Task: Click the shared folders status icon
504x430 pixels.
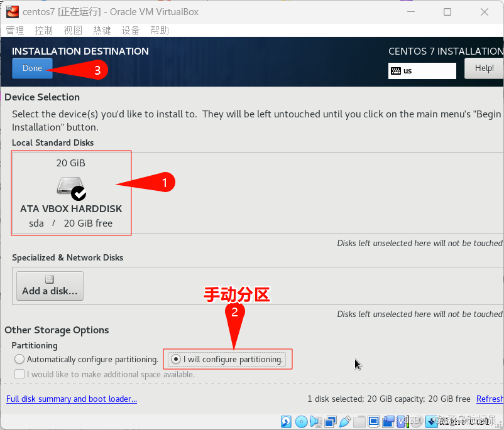Action: tap(359, 421)
